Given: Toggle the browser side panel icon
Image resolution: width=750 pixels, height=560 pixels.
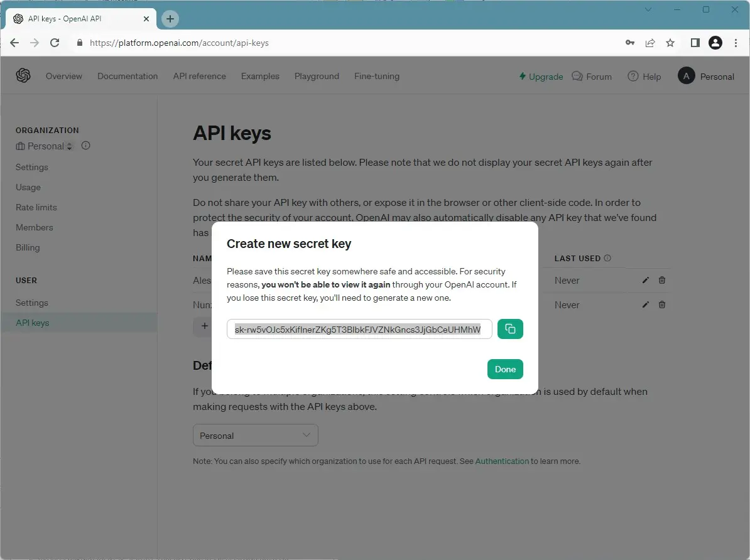Looking at the screenshot, I should [x=695, y=43].
